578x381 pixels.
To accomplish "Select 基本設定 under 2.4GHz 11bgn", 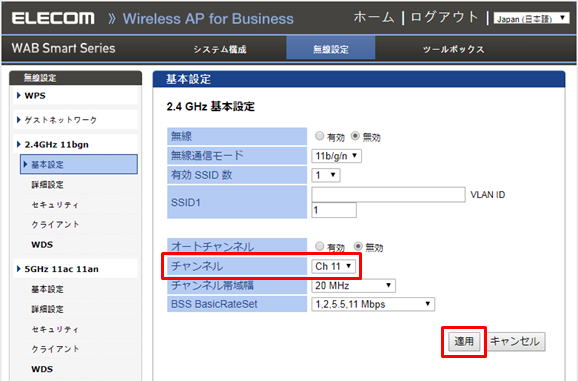I will click(x=79, y=164).
